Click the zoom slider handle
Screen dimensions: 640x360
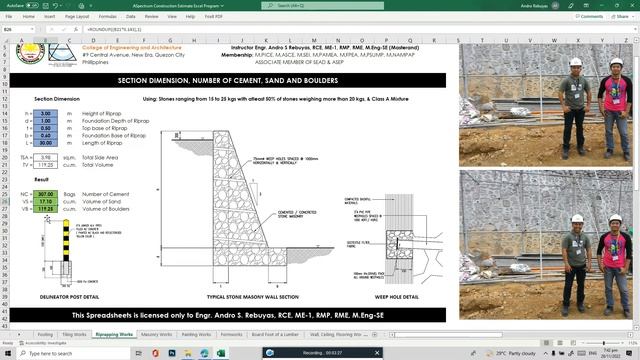(x=604, y=343)
